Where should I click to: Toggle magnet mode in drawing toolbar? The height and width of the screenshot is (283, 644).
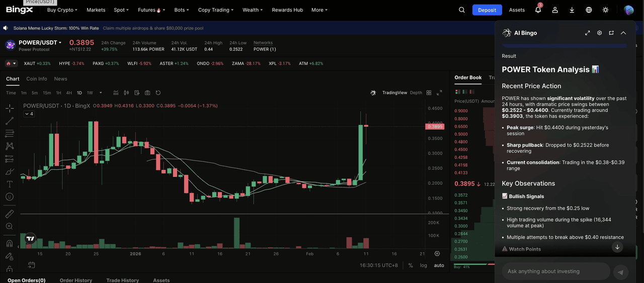coord(10,243)
